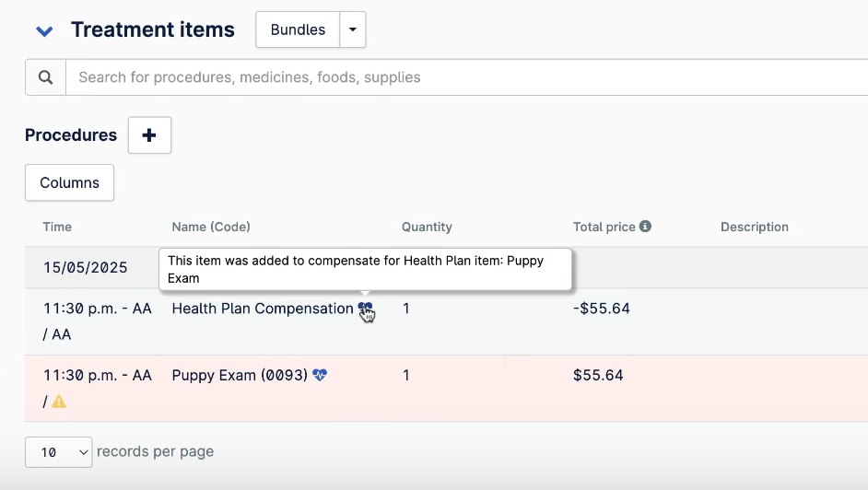Click the magnifier search icon

(x=45, y=77)
